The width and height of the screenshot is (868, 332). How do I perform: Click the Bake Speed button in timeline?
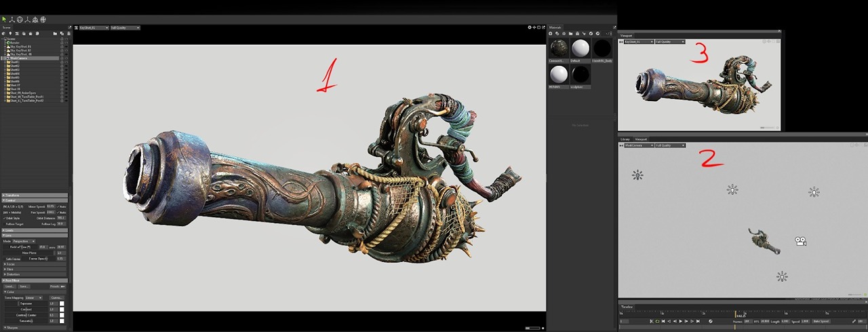(x=821, y=321)
